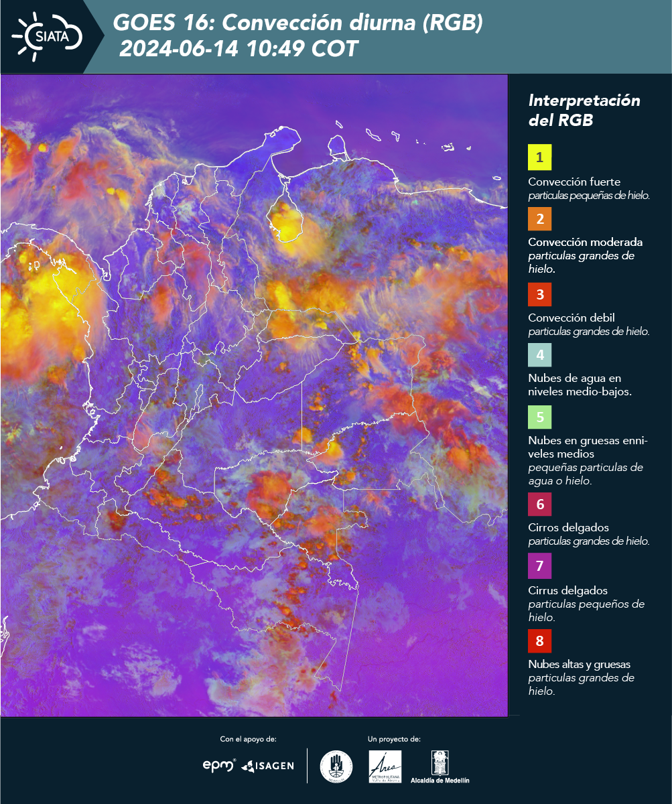Click the round seal logo in the footer
Viewport: 672px width, 804px height.
[x=336, y=766]
